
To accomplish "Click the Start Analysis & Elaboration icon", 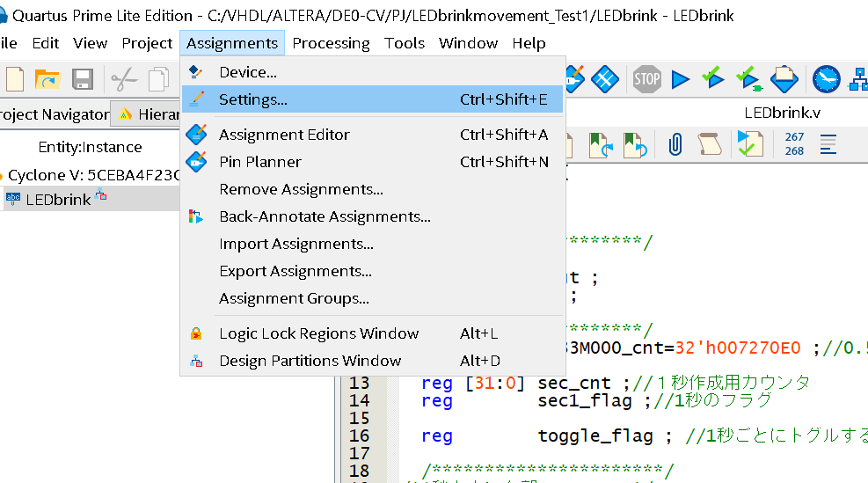I will tap(713, 77).
